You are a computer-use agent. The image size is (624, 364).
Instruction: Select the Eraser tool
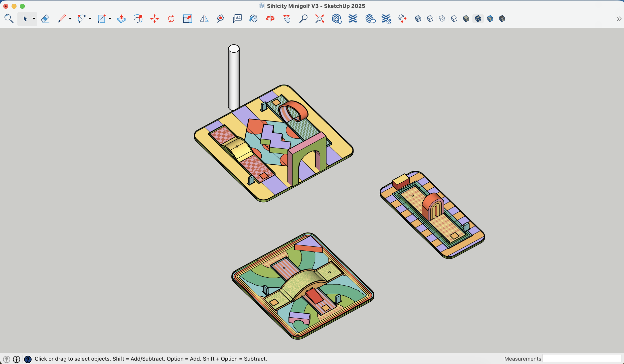(45, 19)
